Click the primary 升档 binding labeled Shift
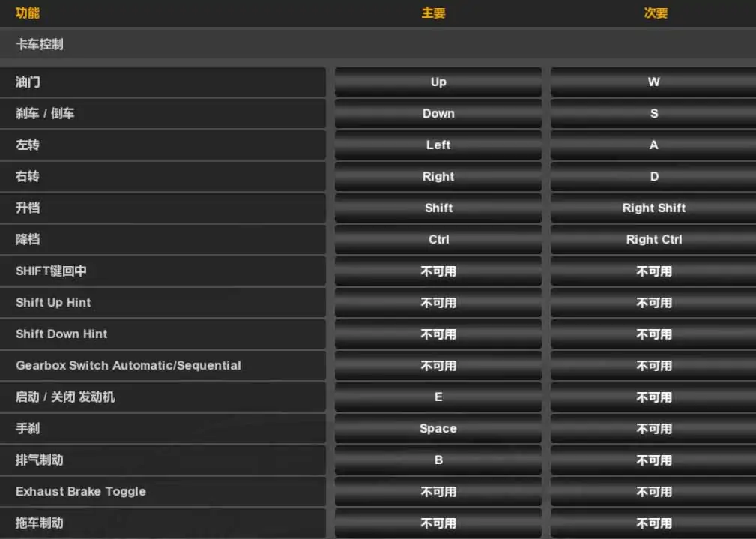Screen dimensions: 756x539 (438, 208)
